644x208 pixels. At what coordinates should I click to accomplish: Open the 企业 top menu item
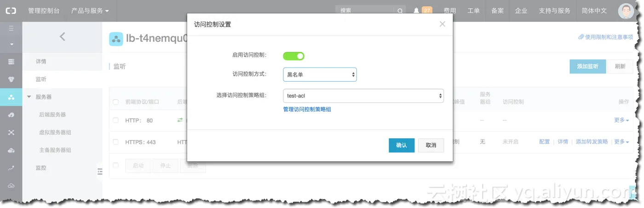521,11
